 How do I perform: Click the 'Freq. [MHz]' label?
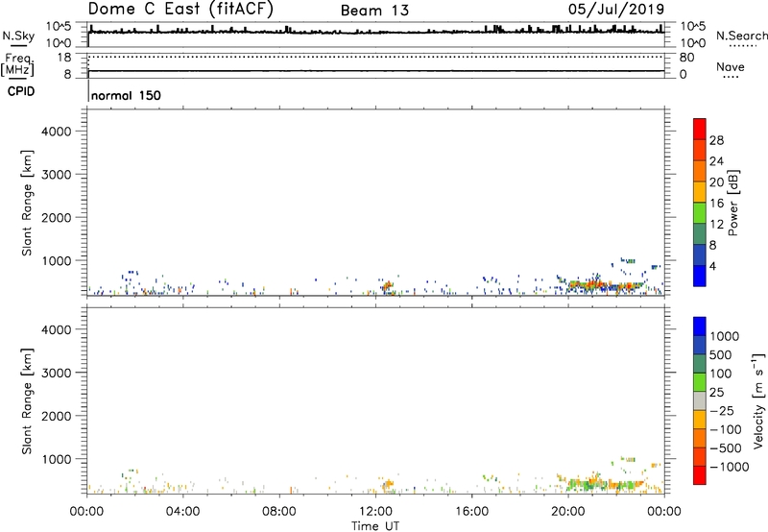[17, 64]
